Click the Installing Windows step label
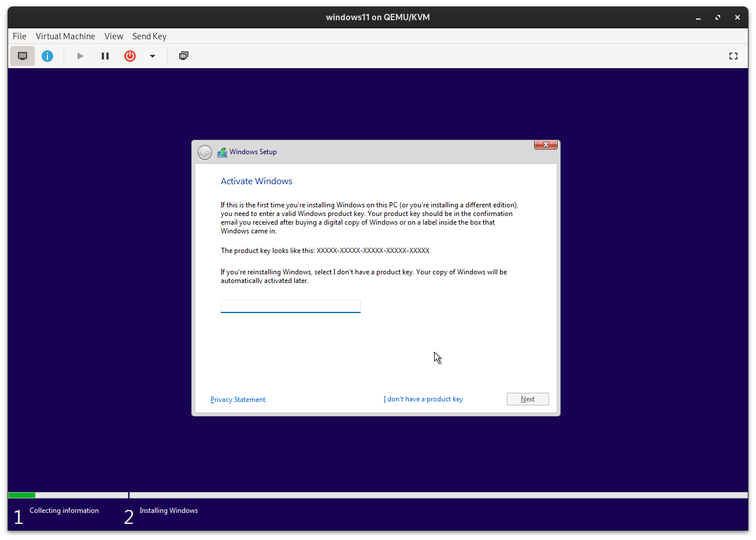 pos(169,511)
